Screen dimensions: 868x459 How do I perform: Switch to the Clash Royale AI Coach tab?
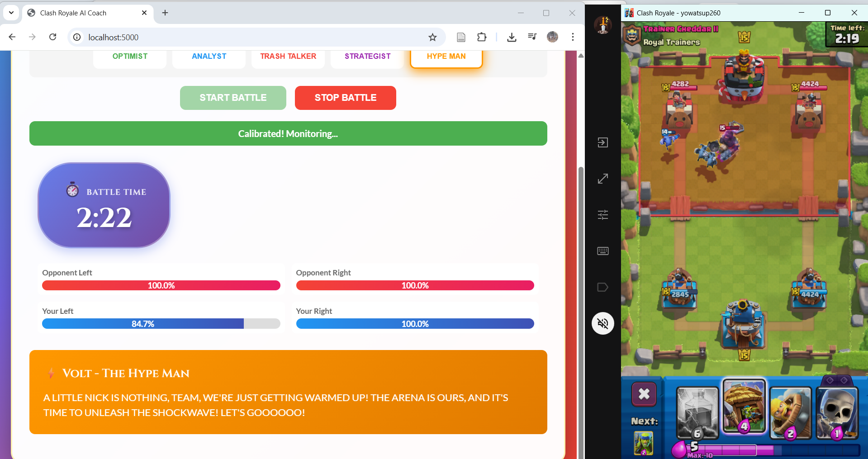(x=88, y=13)
